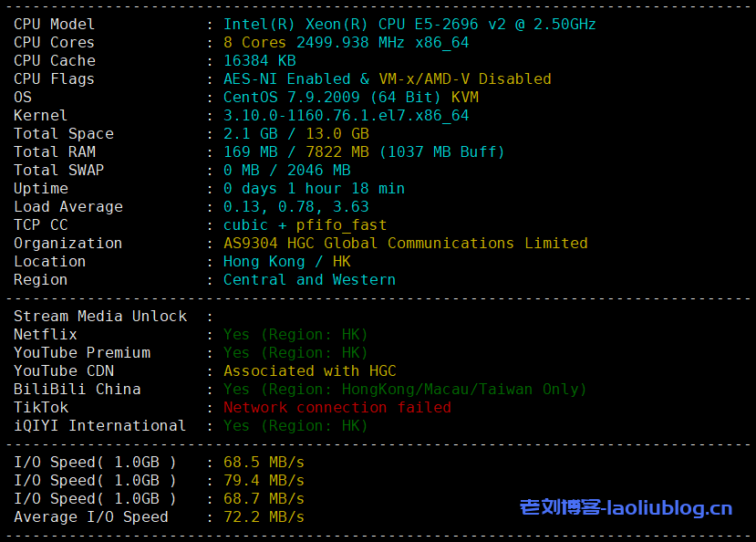
Task: Click the Load Average values 0.13, 0.78, 3.63
Action: pos(296,206)
